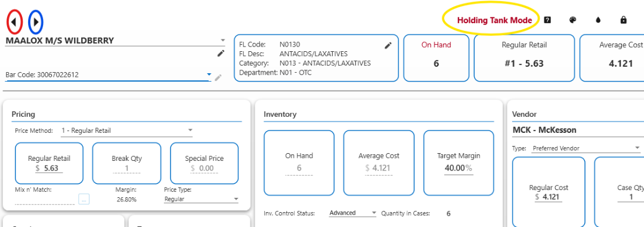Open vendor Type Preferred Vendor dropdown
Image resolution: width=644 pixels, height=227 pixels.
586,148
